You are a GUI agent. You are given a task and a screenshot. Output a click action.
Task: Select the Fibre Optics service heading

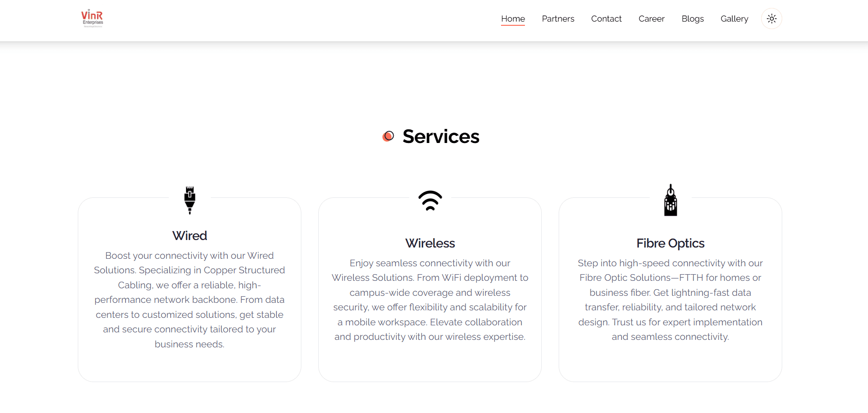[x=671, y=243]
